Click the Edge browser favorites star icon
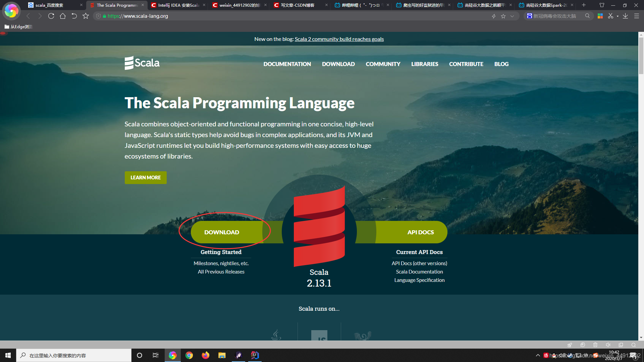 [x=504, y=16]
